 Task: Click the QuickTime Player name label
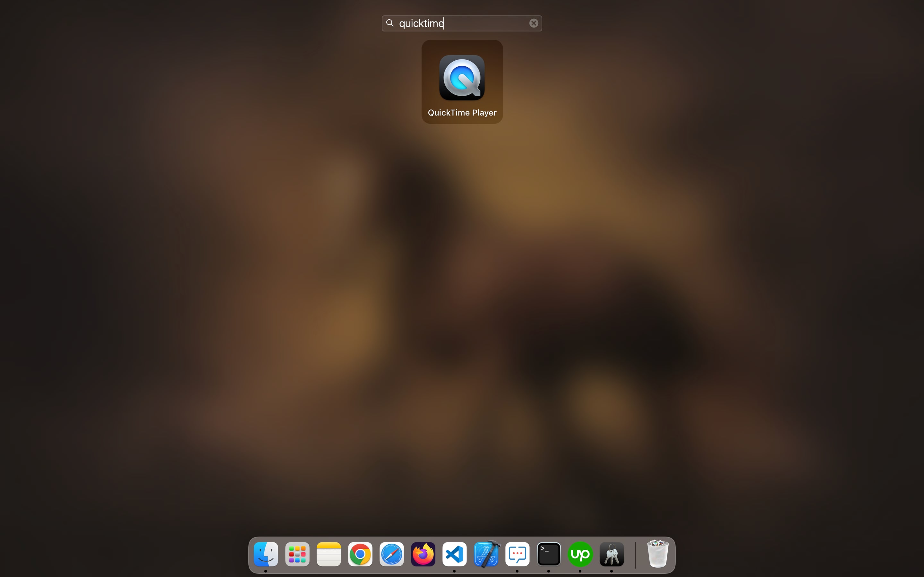(x=462, y=113)
